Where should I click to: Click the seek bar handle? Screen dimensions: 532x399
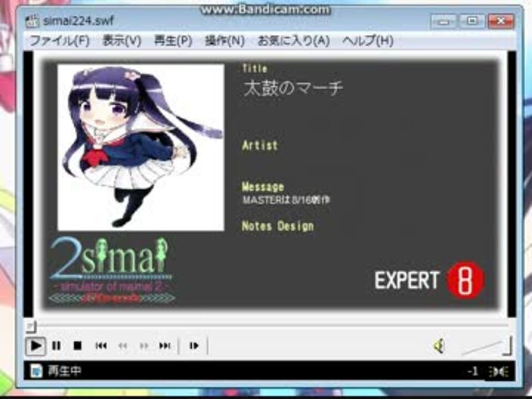pyautogui.click(x=30, y=326)
